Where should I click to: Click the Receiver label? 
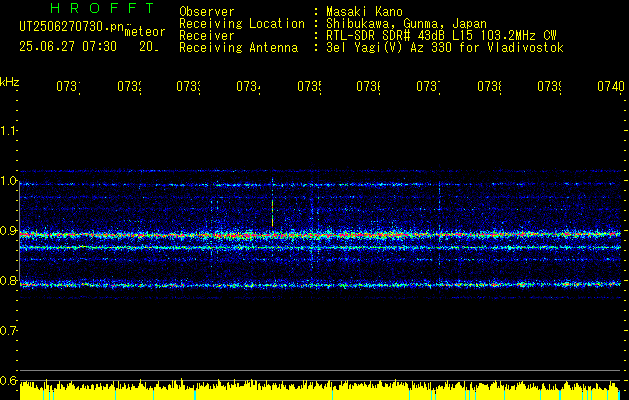[207, 36]
